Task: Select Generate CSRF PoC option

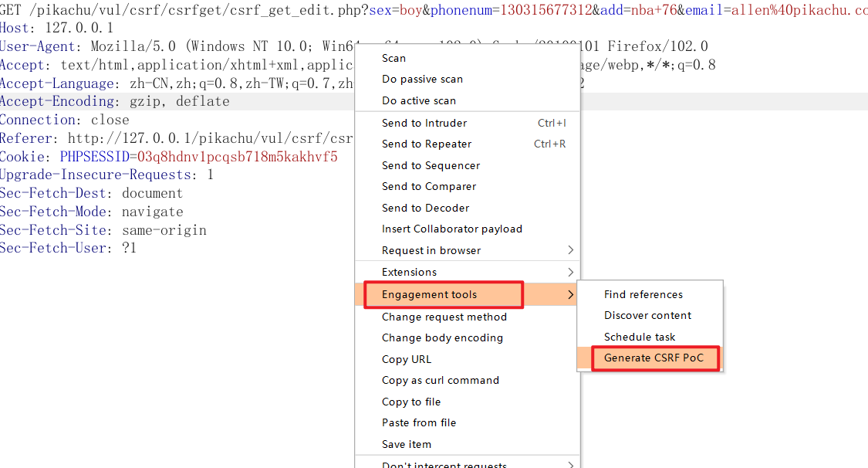Action: [x=654, y=358]
